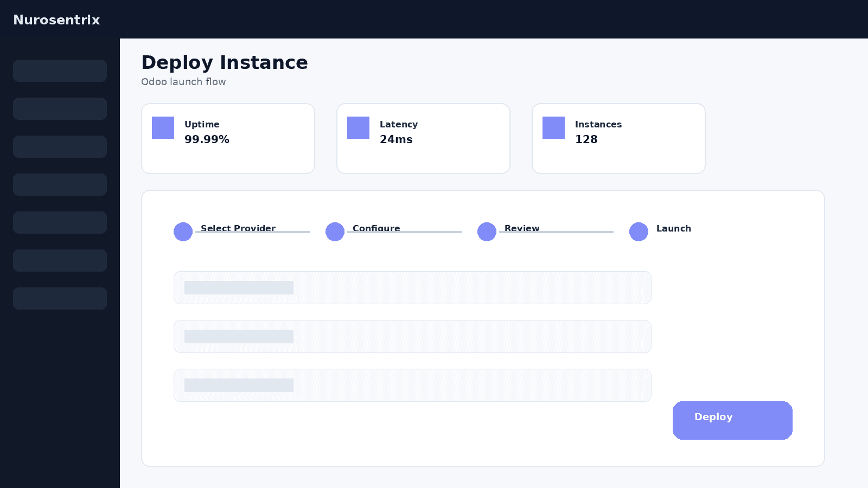Open the Select Provider step label

[x=239, y=228]
